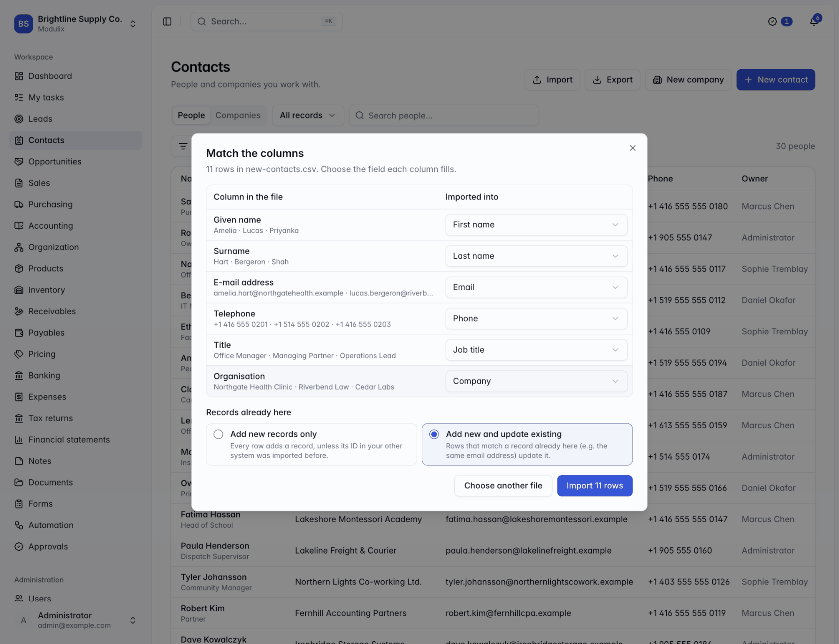Click the New company button

(688, 80)
